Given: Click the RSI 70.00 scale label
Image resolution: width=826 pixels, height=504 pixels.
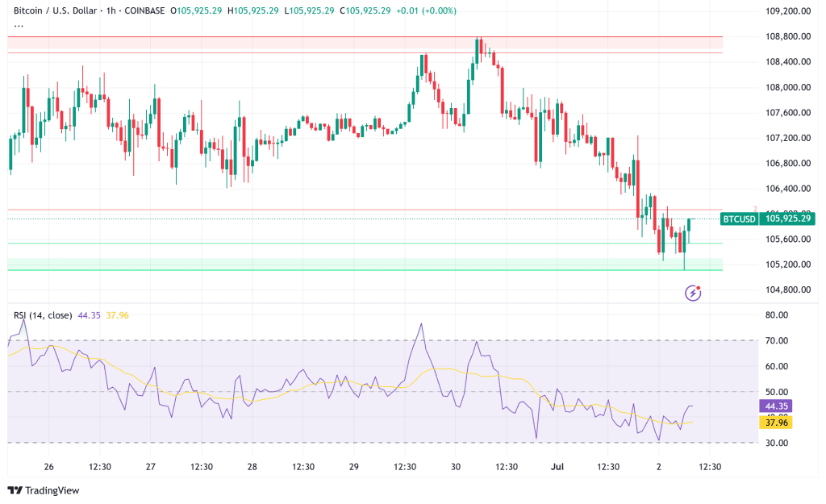Looking at the screenshot, I should pos(777,341).
